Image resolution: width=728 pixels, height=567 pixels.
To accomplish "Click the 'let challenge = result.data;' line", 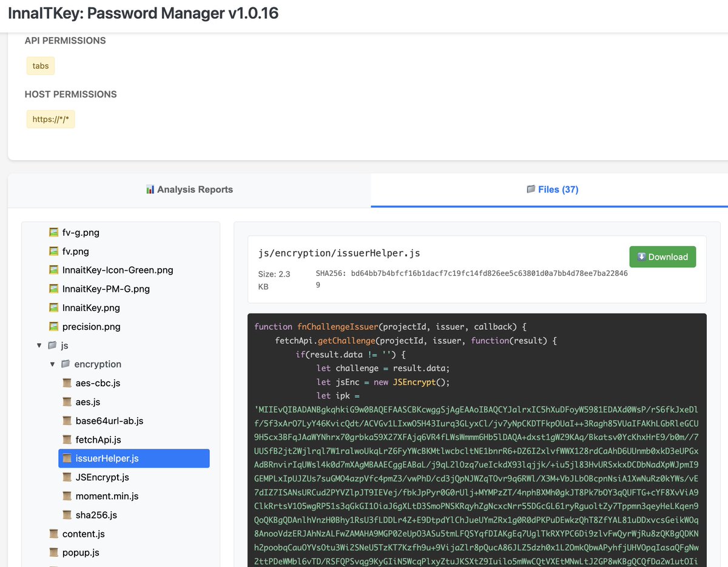I will (x=383, y=368).
